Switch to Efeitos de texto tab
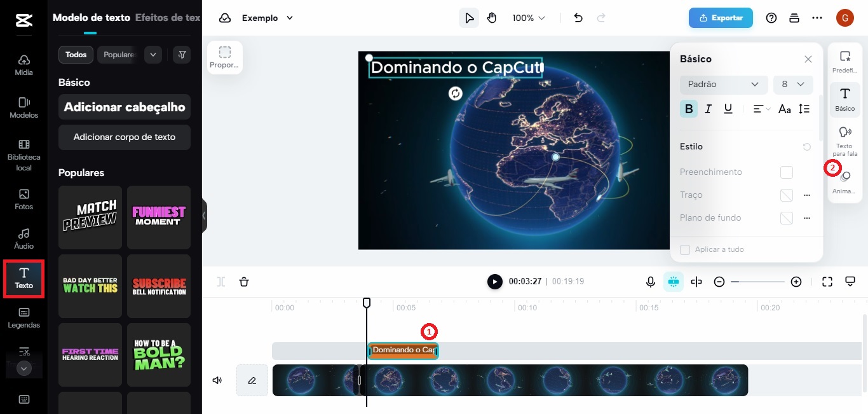 tap(168, 18)
